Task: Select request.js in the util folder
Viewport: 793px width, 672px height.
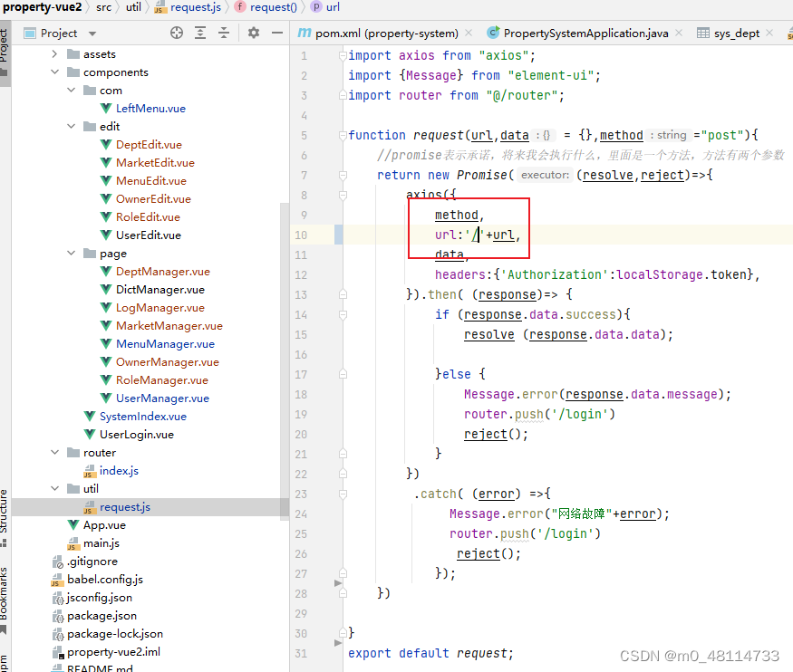Action: (x=124, y=507)
